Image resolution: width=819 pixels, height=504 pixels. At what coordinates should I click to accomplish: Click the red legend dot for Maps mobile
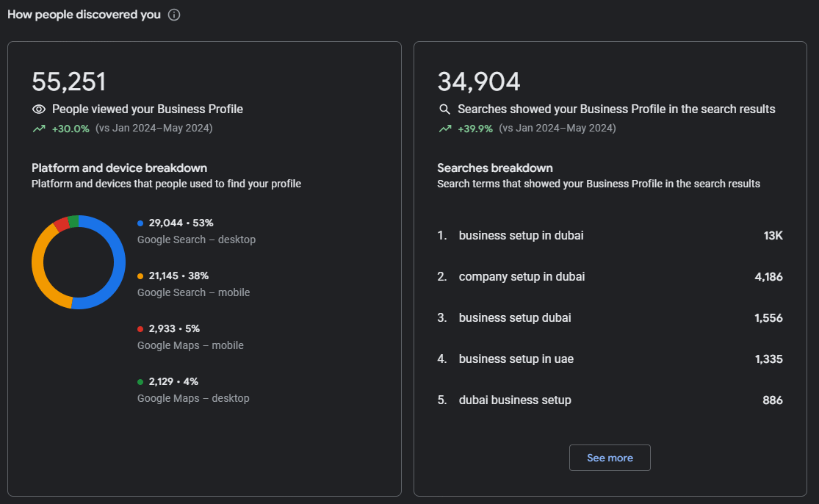[x=140, y=328]
